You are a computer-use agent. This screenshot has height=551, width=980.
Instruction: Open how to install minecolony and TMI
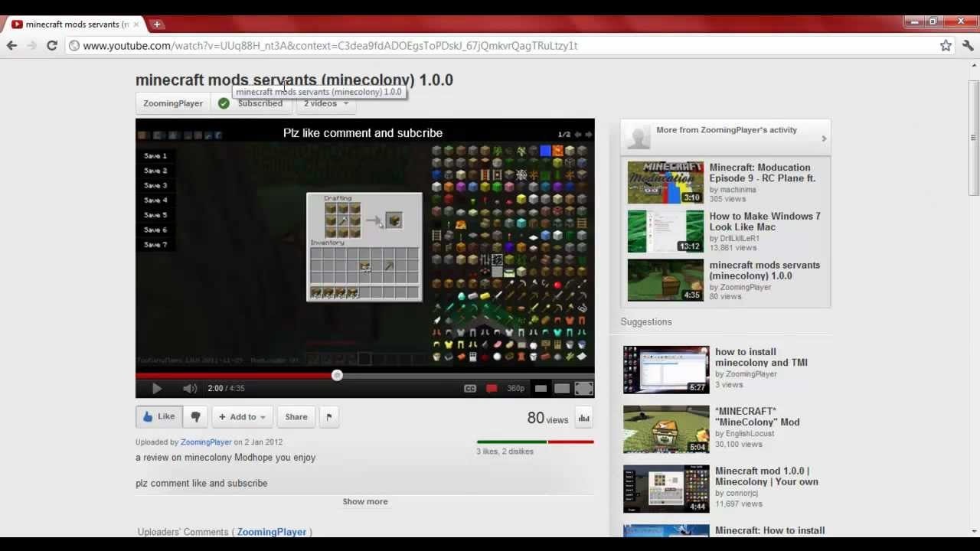click(761, 357)
